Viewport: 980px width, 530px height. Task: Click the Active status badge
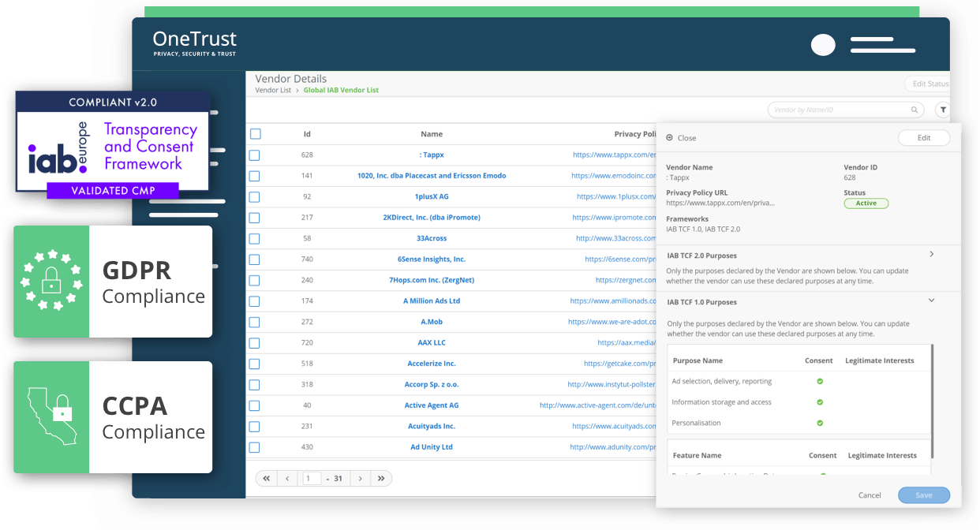click(x=866, y=203)
